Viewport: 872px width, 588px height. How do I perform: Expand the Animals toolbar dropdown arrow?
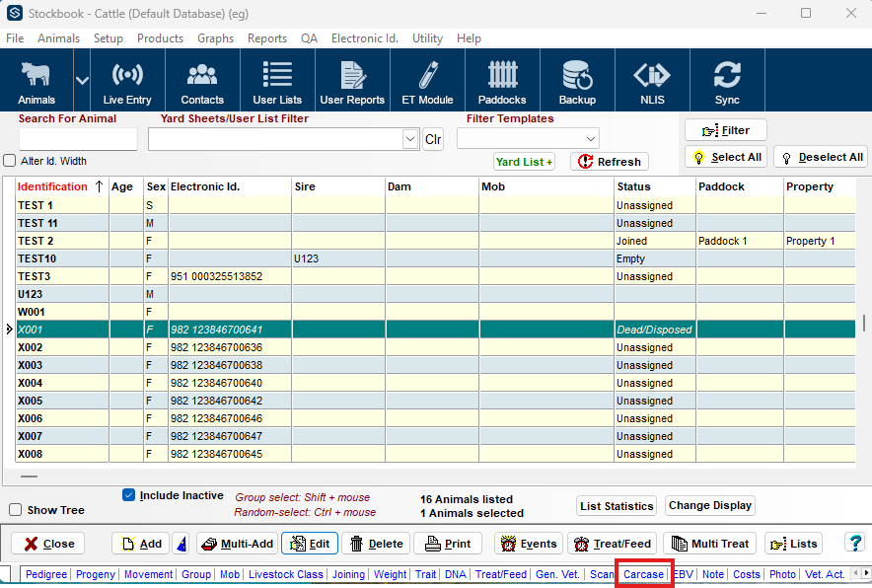tap(82, 80)
